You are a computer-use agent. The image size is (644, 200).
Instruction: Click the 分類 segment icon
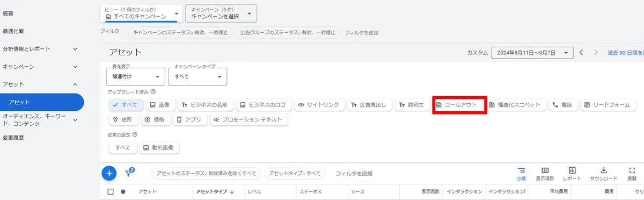tap(521, 170)
